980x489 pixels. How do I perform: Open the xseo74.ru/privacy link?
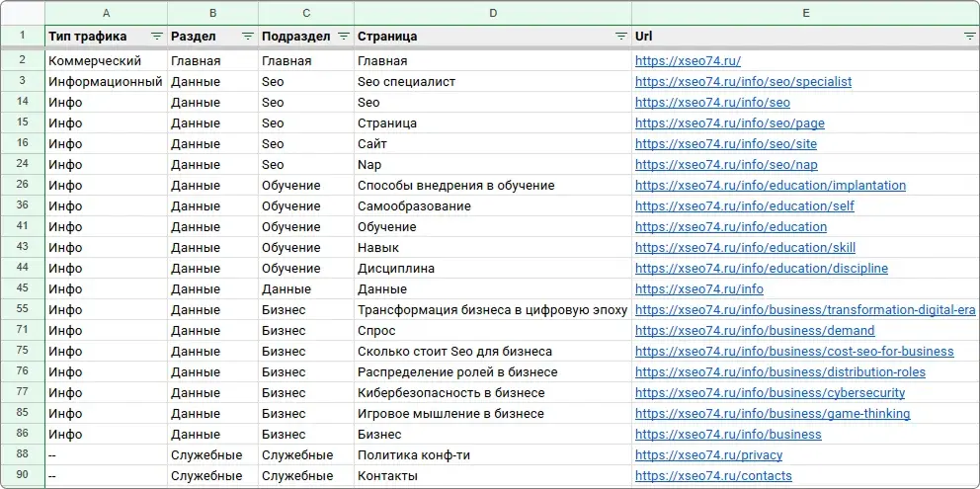pos(708,455)
